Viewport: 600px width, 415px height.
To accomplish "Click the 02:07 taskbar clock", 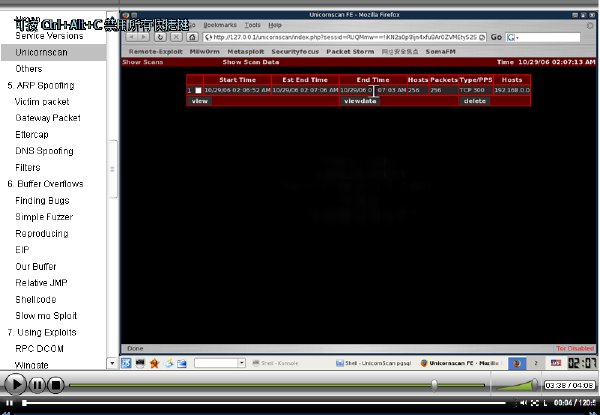I will tap(582, 363).
